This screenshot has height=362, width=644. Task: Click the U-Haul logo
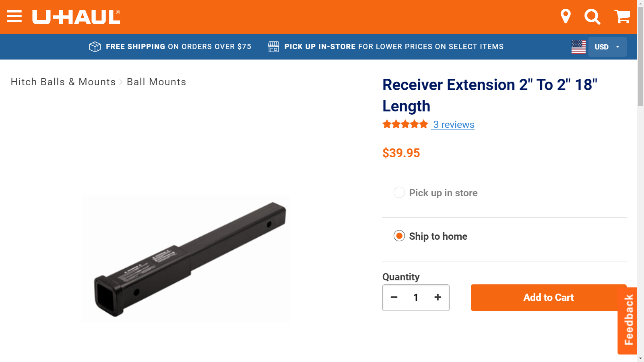[x=76, y=17]
